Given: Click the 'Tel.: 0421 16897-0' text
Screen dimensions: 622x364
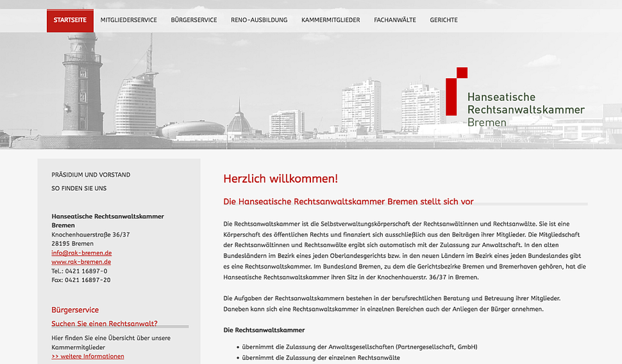Looking at the screenshot, I should (x=80, y=271).
